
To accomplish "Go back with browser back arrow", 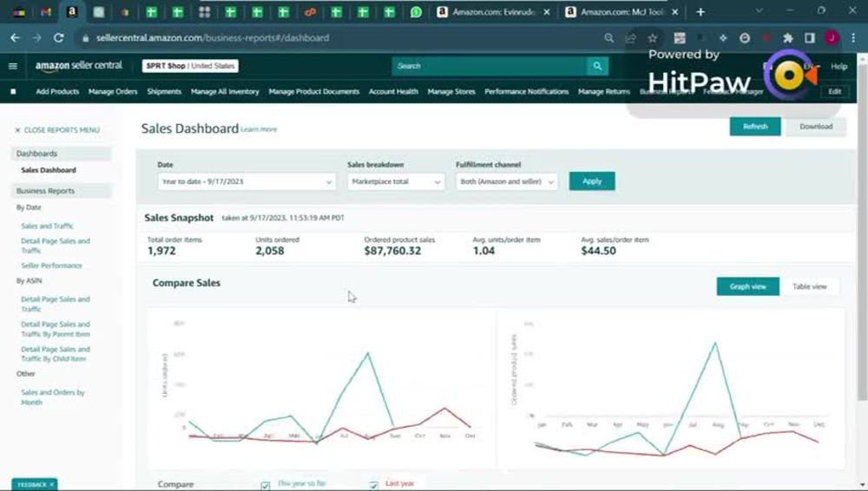I will click(15, 38).
